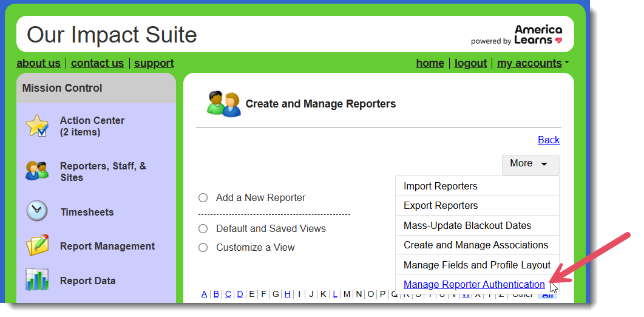This screenshot has height=317, width=644.
Task: Choose Export Reporters from the More menu
Action: point(477,206)
